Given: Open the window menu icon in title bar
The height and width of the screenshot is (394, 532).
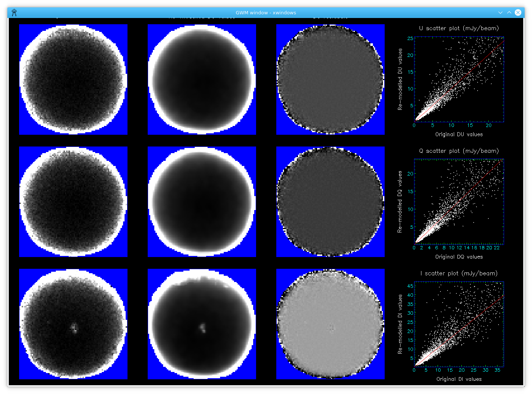Looking at the screenshot, I should (x=14, y=12).
